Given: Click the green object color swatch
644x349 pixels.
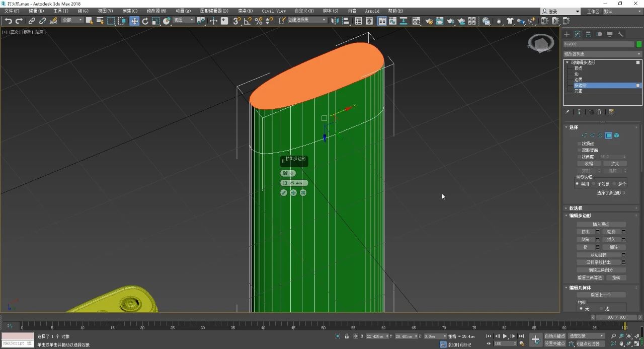Looking at the screenshot, I should (639, 44).
